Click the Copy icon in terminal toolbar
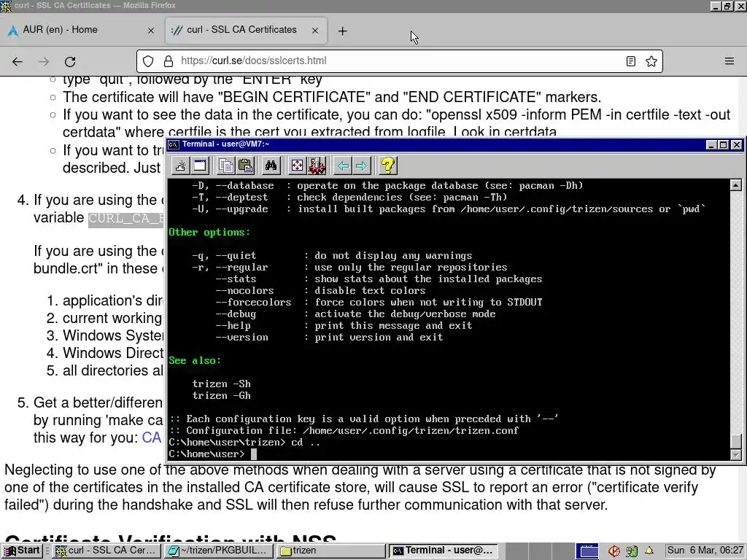This screenshot has height=560, width=747. pos(226,166)
